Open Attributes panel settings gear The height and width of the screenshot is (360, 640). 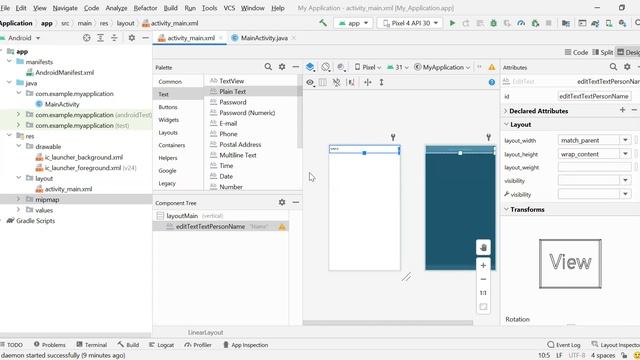pyautogui.click(x=627, y=67)
